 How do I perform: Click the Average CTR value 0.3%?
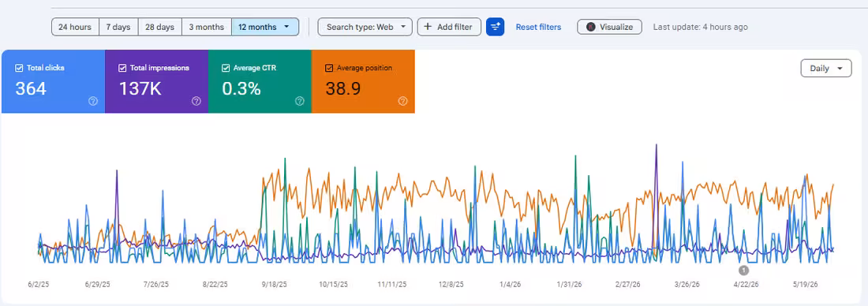241,88
